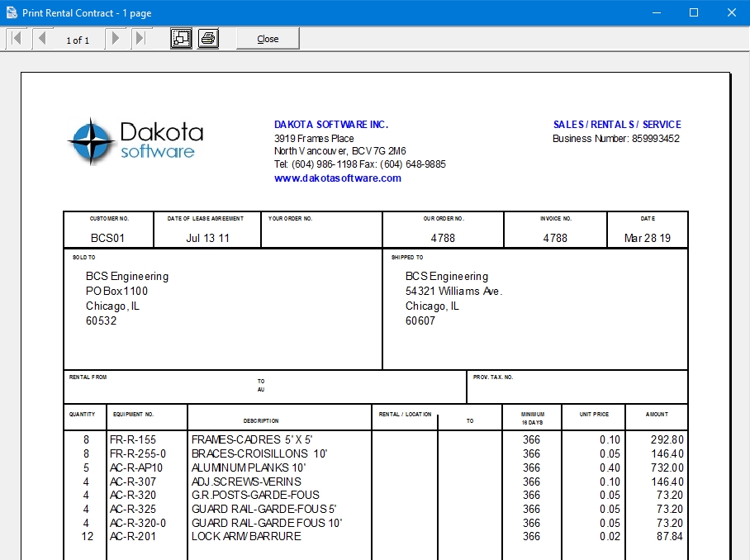Advance to the next page
Viewport: 750px width, 560px height.
point(115,38)
